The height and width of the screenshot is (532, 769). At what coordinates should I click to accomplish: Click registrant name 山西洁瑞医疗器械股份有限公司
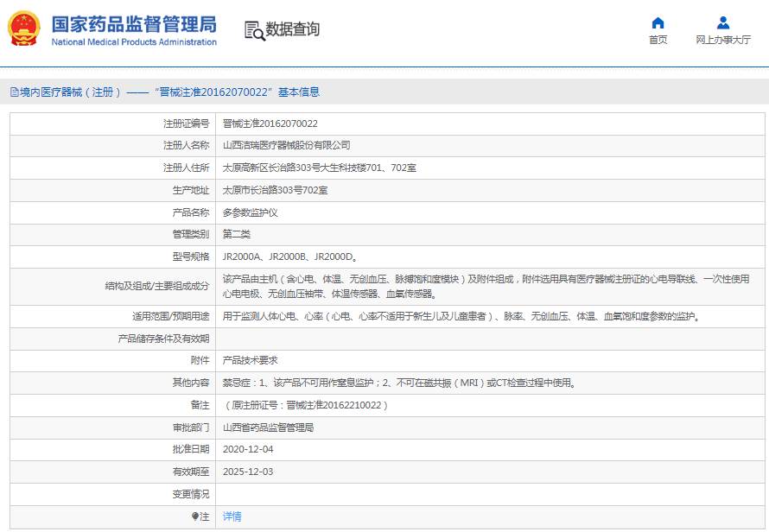tap(286, 145)
